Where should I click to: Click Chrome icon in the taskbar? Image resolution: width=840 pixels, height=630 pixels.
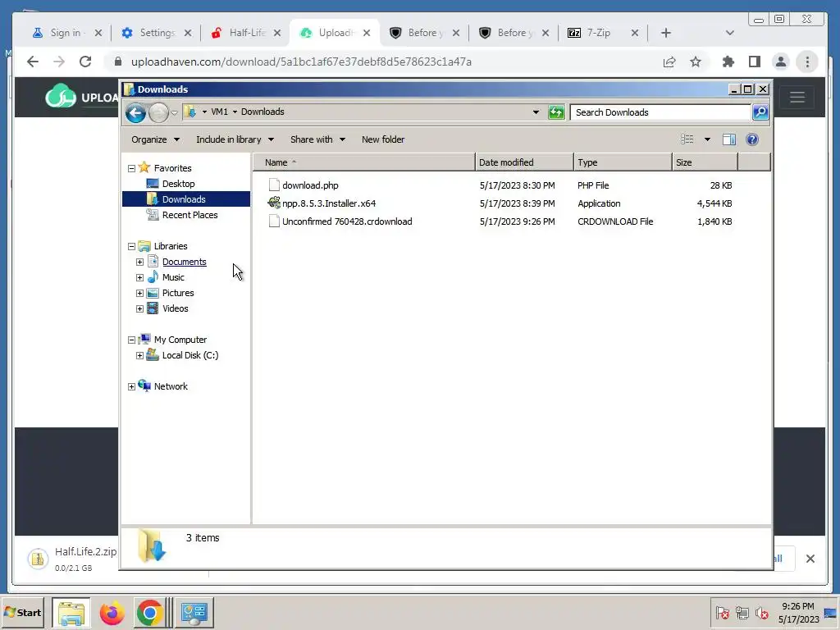(x=149, y=612)
